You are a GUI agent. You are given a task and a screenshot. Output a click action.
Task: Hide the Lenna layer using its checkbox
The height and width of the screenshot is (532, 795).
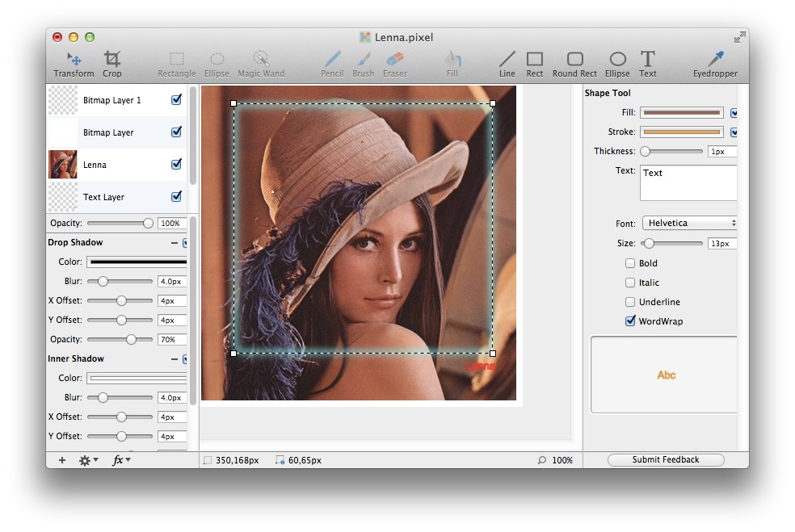click(176, 165)
